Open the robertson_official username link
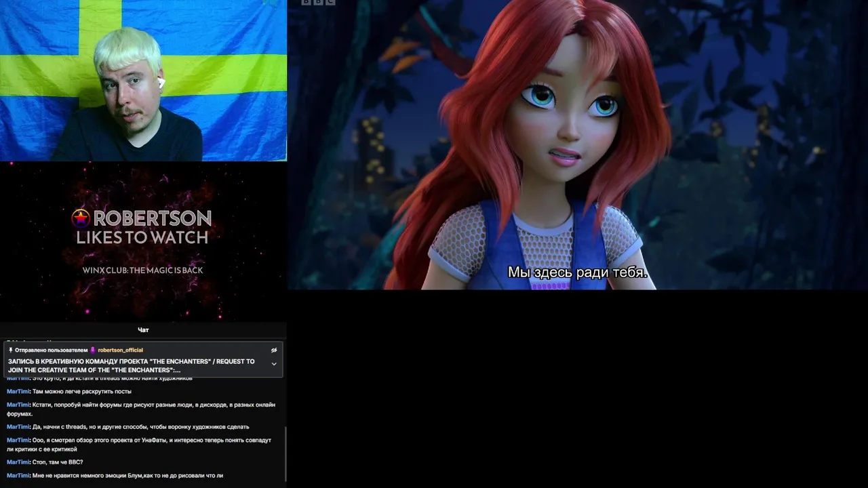 tap(121, 350)
